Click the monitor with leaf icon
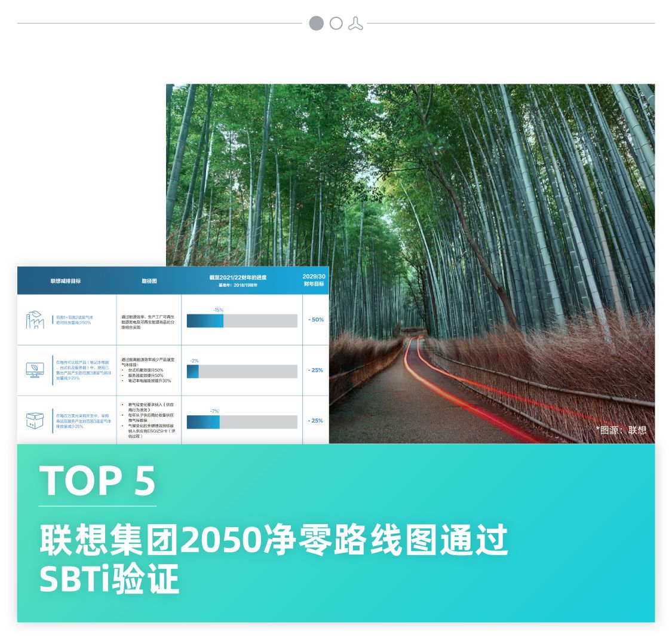 pos(35,370)
